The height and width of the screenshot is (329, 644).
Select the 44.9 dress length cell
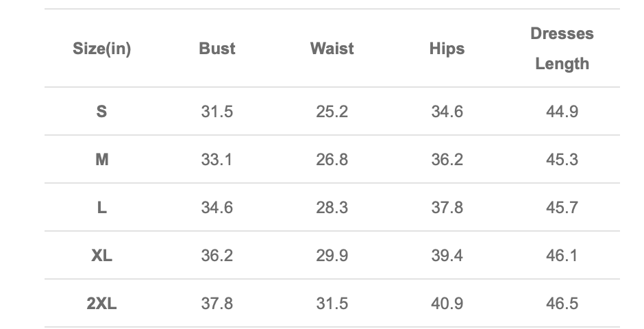pos(562,111)
